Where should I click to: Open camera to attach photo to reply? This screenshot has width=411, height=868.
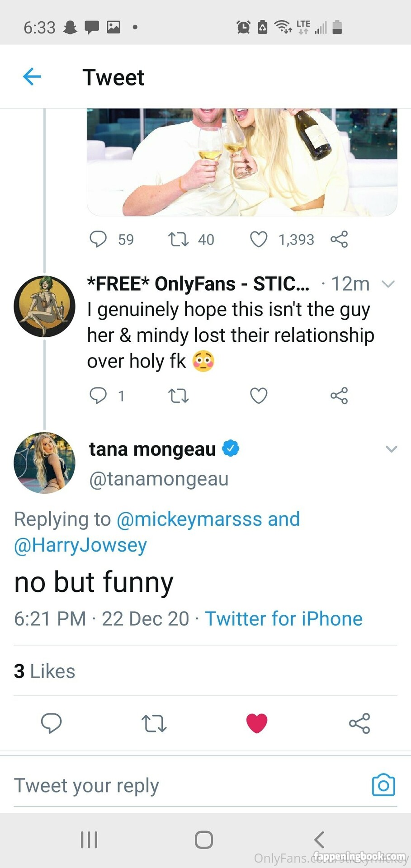pyautogui.click(x=383, y=785)
